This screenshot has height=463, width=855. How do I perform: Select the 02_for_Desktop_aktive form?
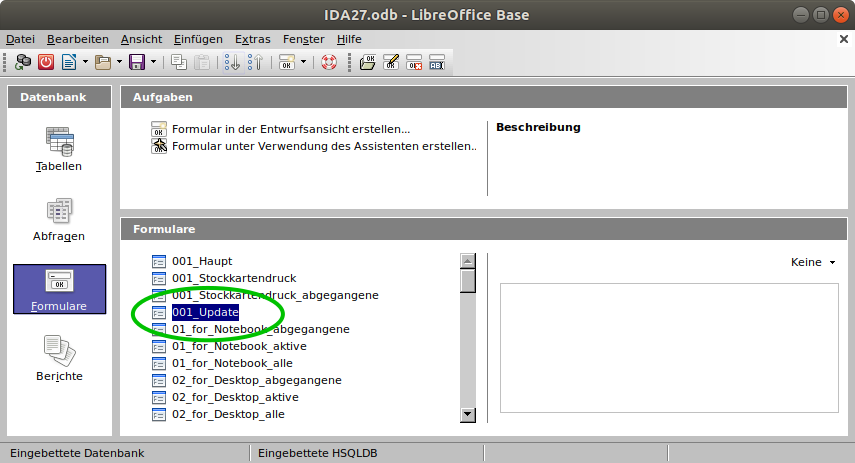point(235,397)
